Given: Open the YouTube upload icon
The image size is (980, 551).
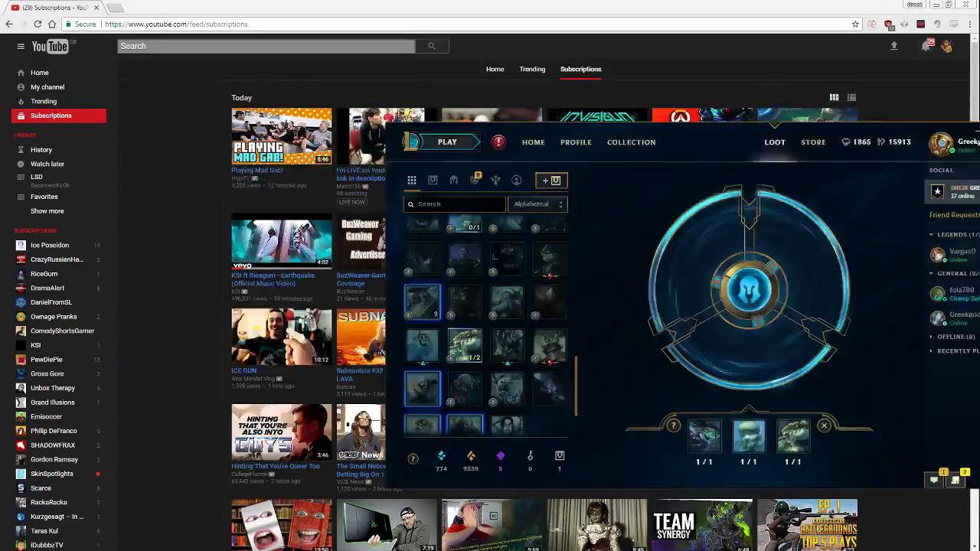Looking at the screenshot, I should point(893,46).
